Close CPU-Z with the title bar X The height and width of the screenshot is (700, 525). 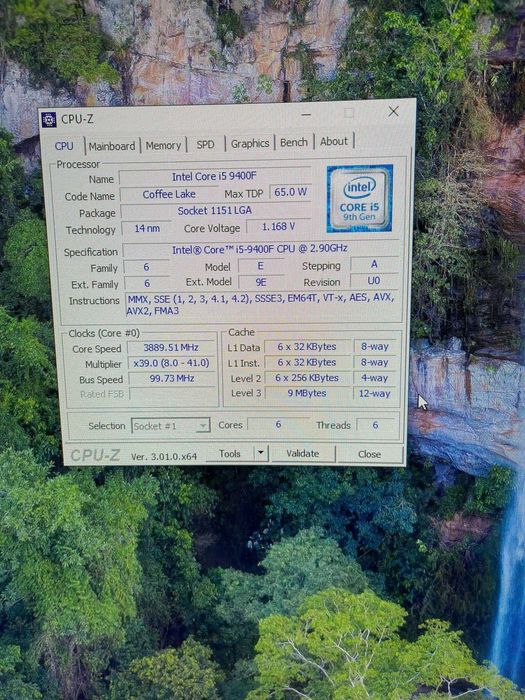[393, 112]
